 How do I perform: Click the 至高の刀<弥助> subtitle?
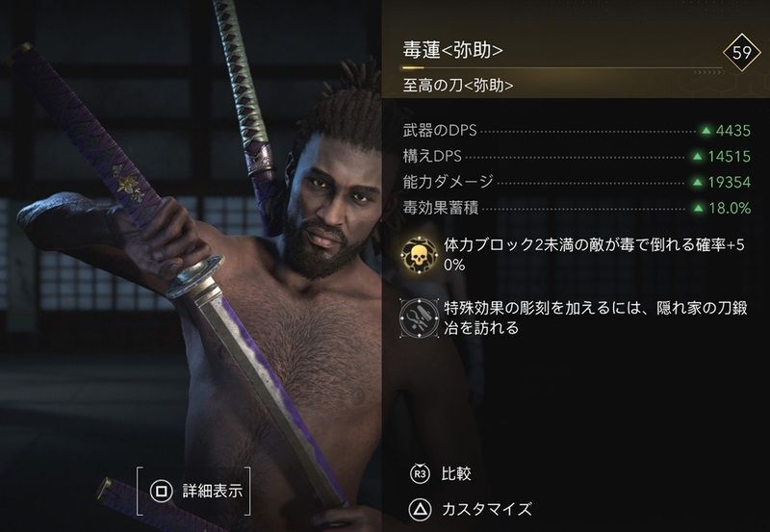[458, 86]
